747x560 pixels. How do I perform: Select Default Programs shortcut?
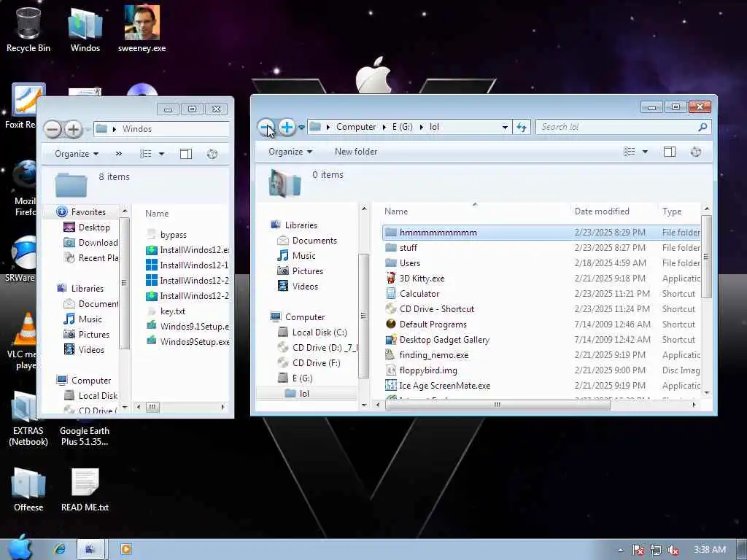tap(542, 324)
